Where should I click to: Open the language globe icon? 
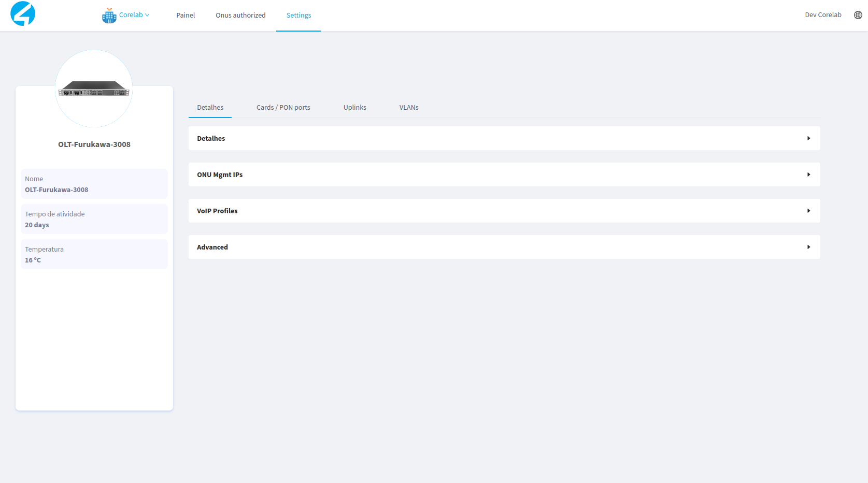click(x=858, y=15)
